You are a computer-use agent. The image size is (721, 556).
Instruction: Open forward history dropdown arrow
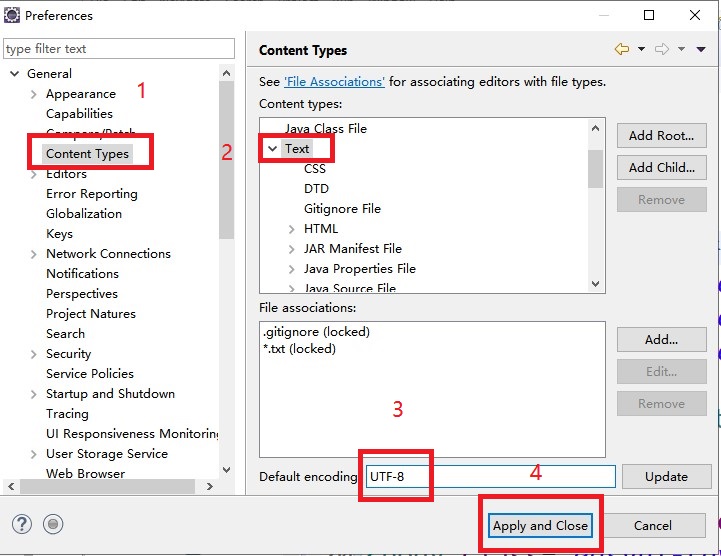click(x=681, y=49)
